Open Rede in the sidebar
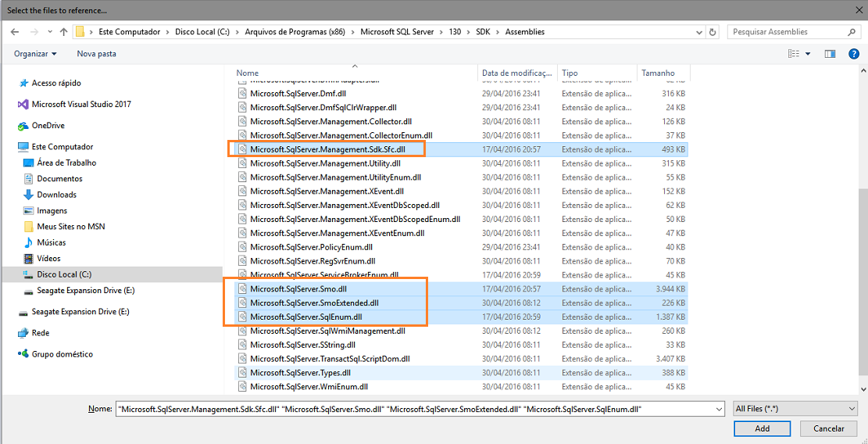 coord(41,333)
